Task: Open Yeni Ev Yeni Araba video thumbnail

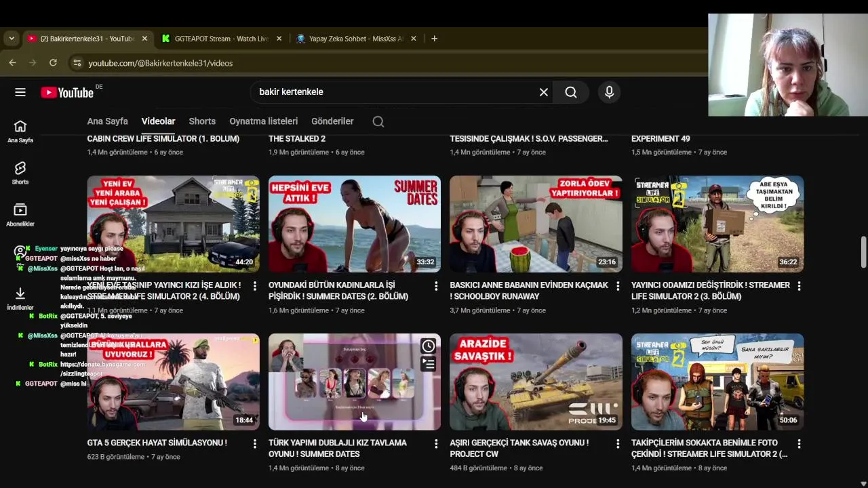Action: point(173,224)
